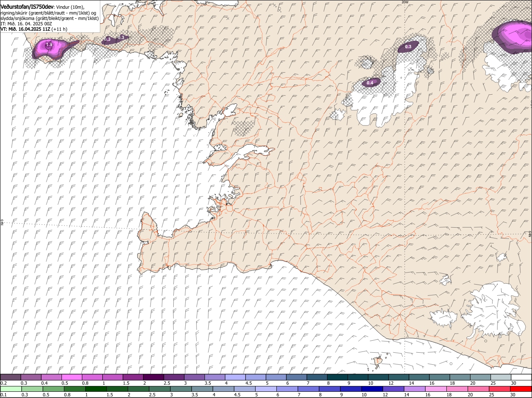Click the dark teal snow swatch from 9 to 10
532x398 pixels.
358,377
